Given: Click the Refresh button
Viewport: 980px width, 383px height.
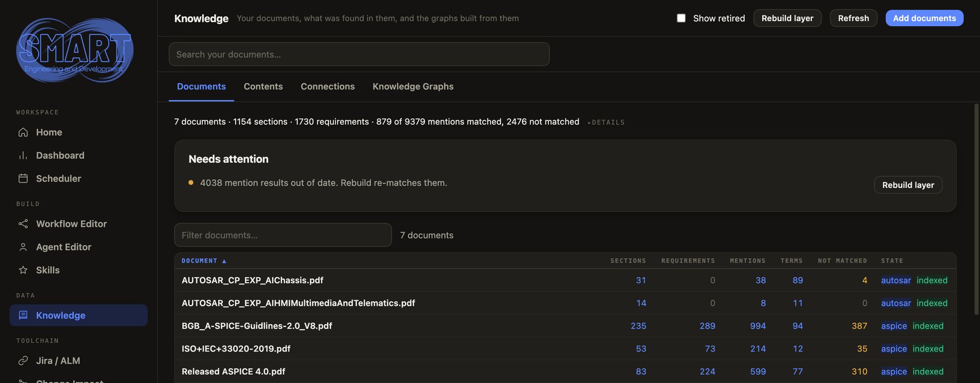Looking at the screenshot, I should (x=853, y=18).
